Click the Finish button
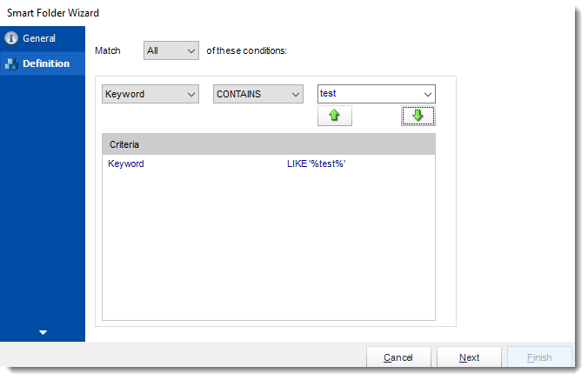The image size is (588, 380). point(539,357)
